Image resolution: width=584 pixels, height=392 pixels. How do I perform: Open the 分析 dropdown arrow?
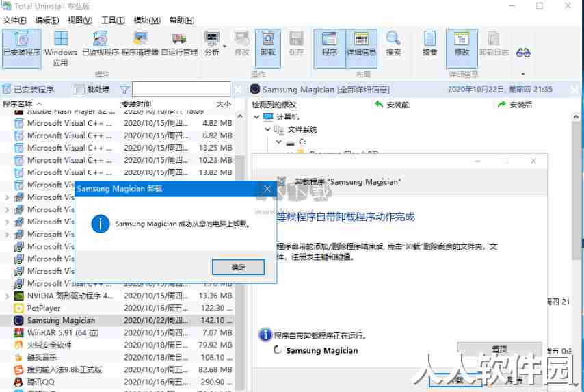click(224, 47)
